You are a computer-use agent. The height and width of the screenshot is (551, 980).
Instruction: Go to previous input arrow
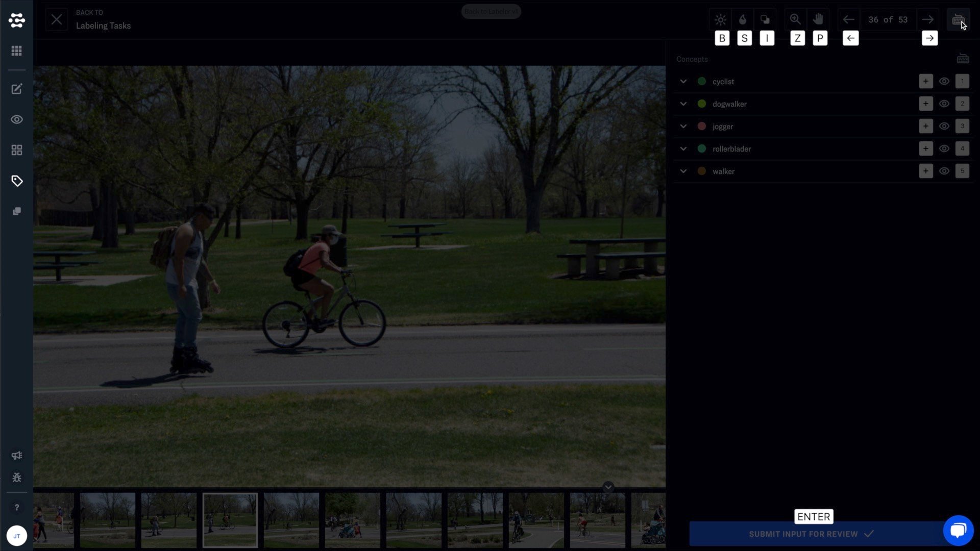[x=848, y=20]
